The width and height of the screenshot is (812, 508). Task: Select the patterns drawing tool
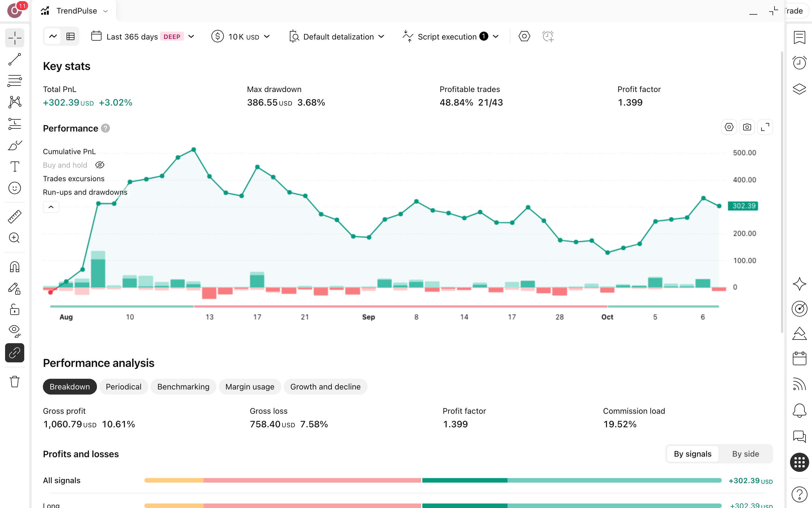pos(15,102)
